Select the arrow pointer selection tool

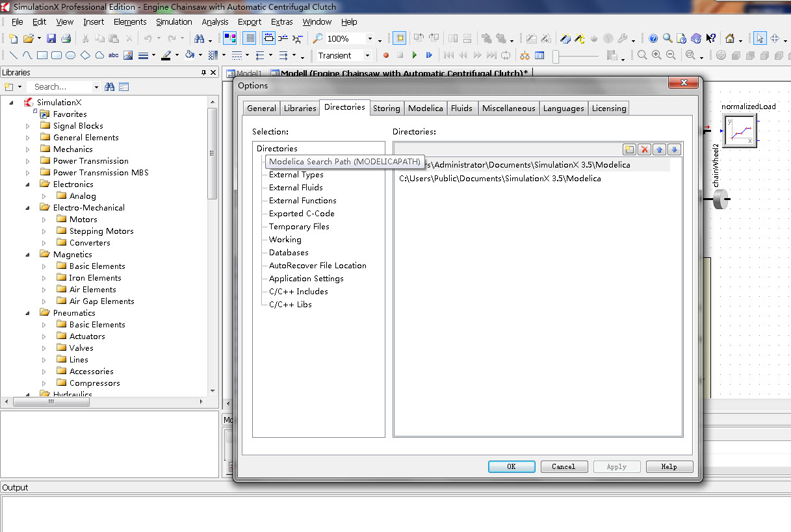click(760, 39)
